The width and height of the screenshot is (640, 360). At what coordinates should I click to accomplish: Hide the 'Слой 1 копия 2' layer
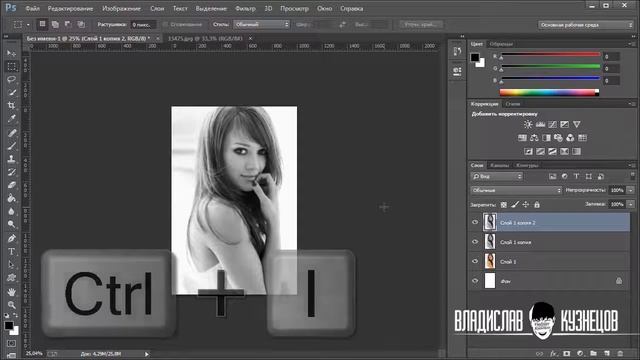[475, 222]
